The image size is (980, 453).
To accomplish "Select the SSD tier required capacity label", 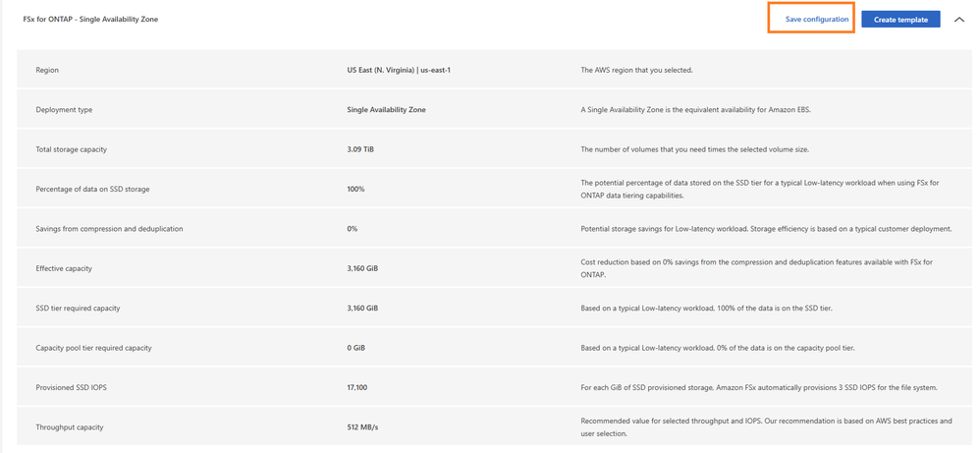I will tap(78, 309).
